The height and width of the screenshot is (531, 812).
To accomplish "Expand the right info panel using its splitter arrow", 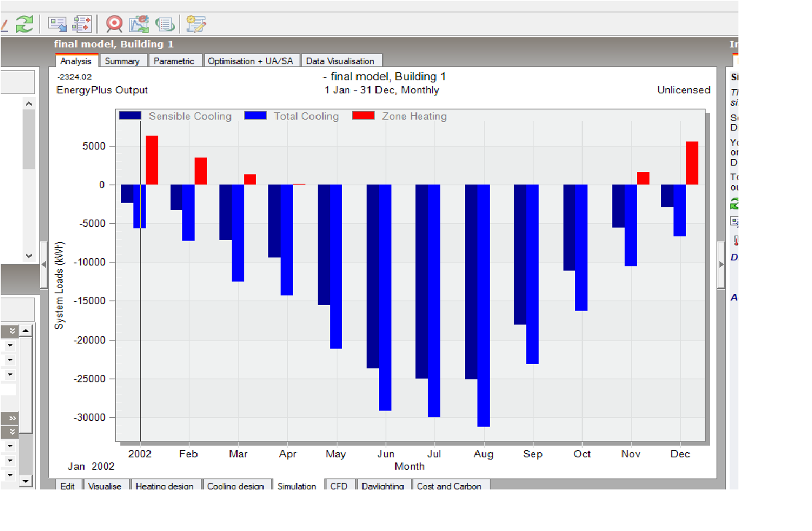I will [x=722, y=264].
